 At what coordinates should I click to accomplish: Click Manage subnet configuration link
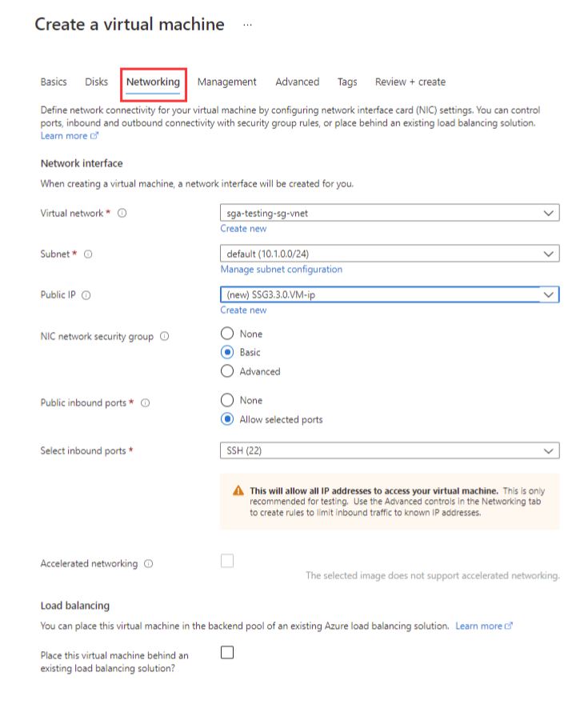(x=281, y=270)
